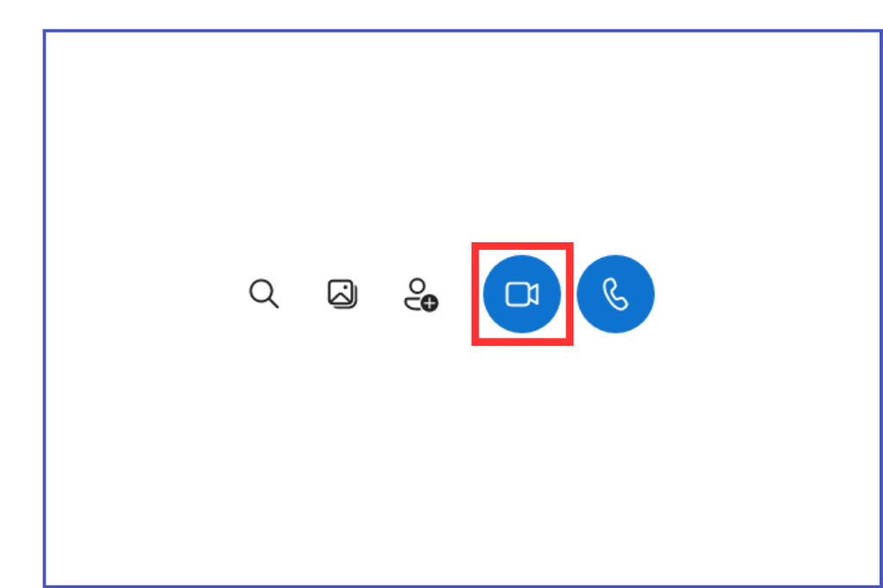883x588 pixels.
Task: Start a video call with the camera button
Action: pos(522,294)
